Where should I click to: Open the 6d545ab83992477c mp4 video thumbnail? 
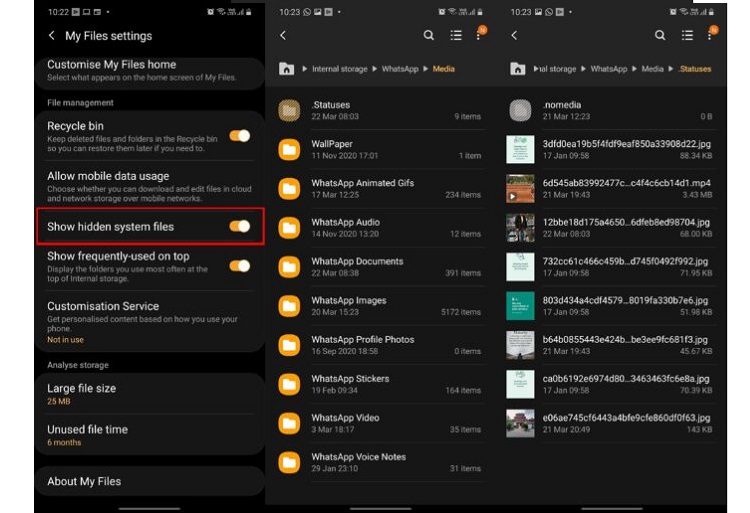pos(520,188)
